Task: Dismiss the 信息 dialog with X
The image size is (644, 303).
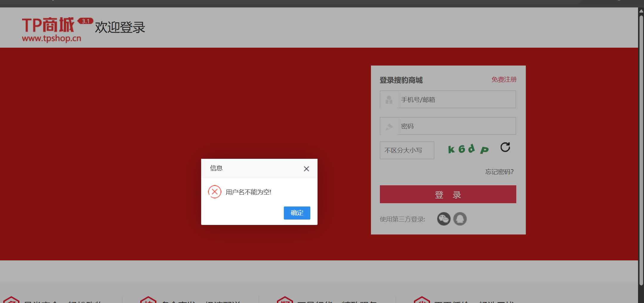Action: (x=306, y=169)
